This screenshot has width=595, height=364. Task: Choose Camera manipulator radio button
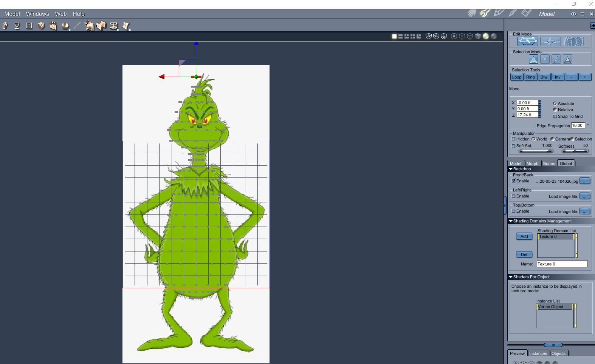(552, 139)
